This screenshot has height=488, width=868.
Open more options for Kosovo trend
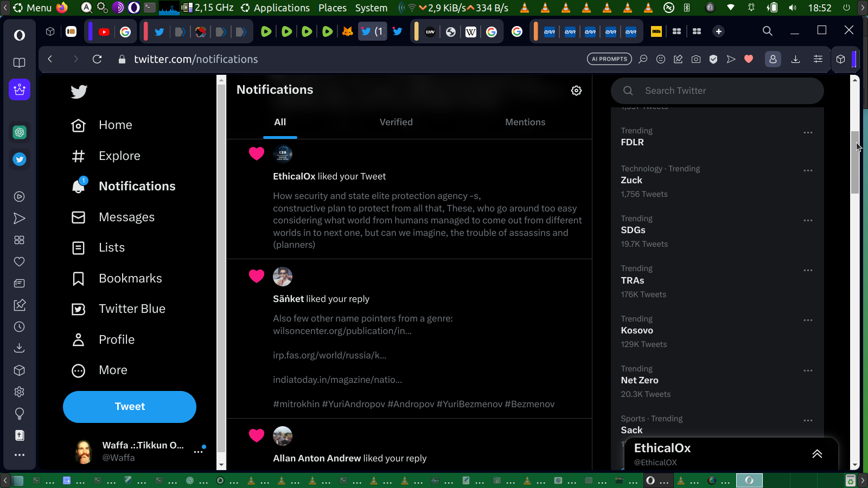click(808, 320)
